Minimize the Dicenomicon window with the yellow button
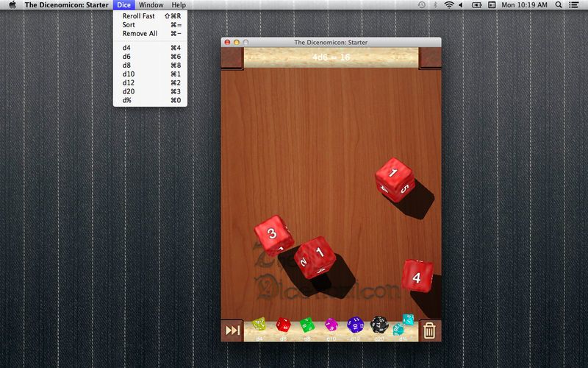Image resolution: width=588 pixels, height=368 pixels. [x=237, y=43]
